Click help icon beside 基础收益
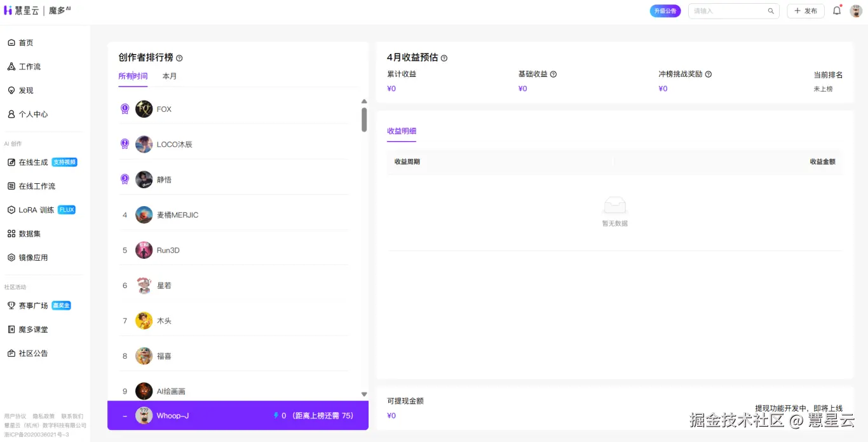The height and width of the screenshot is (442, 868). [x=553, y=74]
